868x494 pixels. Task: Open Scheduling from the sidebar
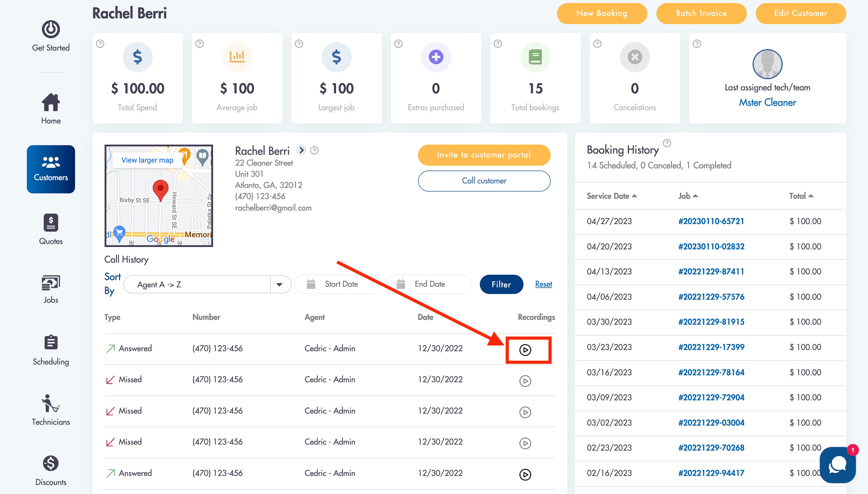coord(51,350)
